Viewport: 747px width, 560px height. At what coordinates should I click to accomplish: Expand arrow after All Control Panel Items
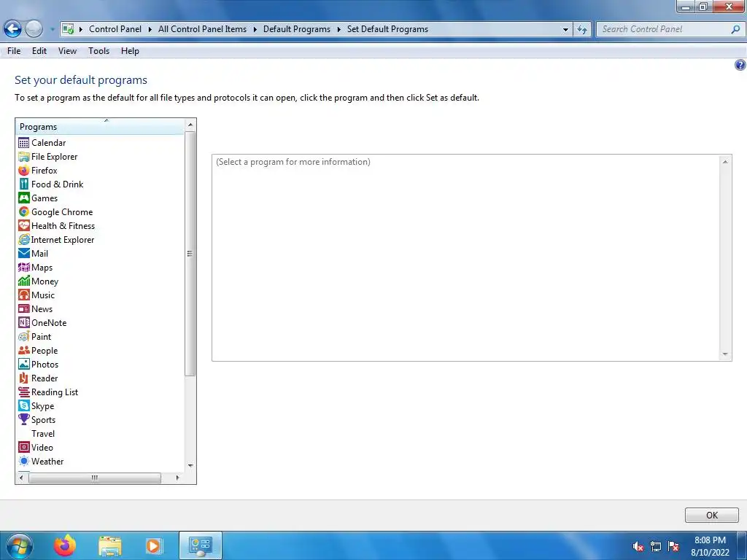coord(255,29)
